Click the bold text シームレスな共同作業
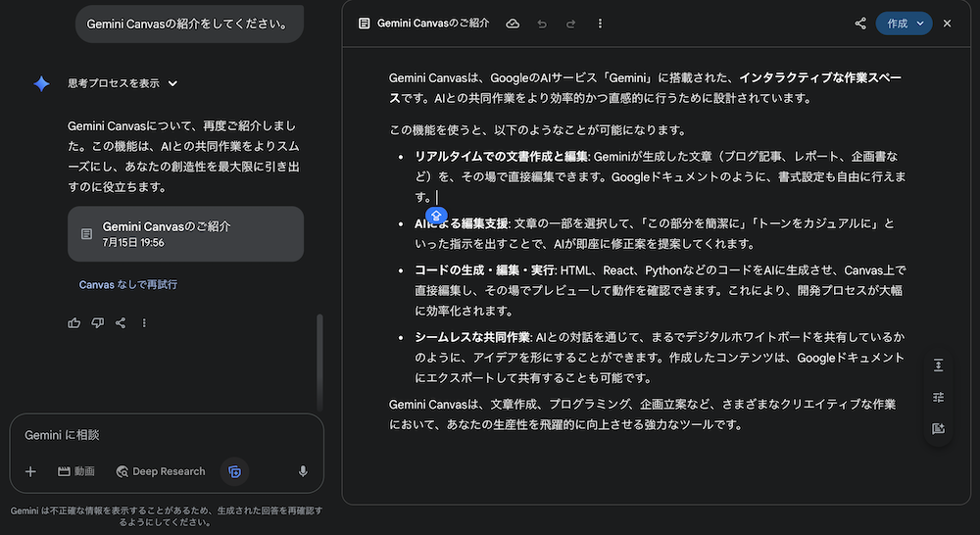 coord(472,337)
